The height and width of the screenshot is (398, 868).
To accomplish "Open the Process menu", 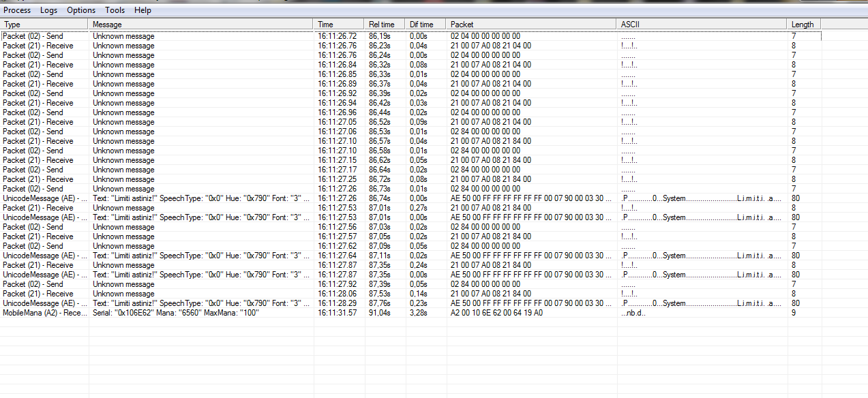I will [17, 10].
